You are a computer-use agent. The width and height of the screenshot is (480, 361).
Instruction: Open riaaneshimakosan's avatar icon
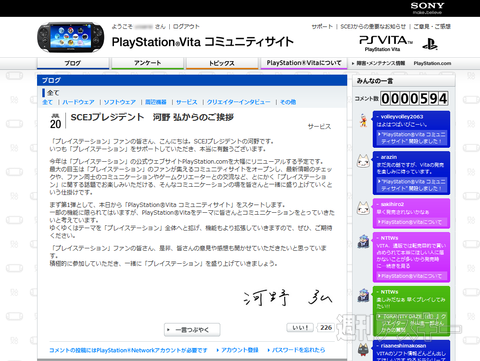click(363, 349)
